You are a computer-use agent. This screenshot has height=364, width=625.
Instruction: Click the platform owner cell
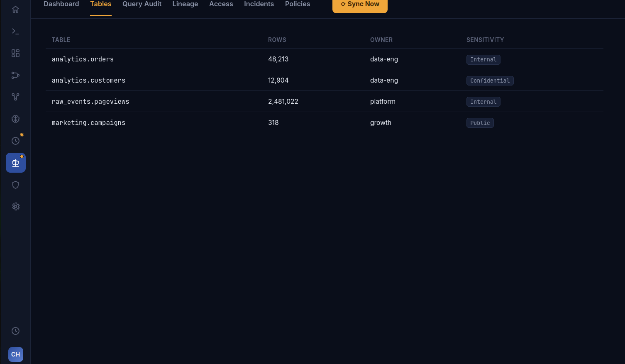383,102
